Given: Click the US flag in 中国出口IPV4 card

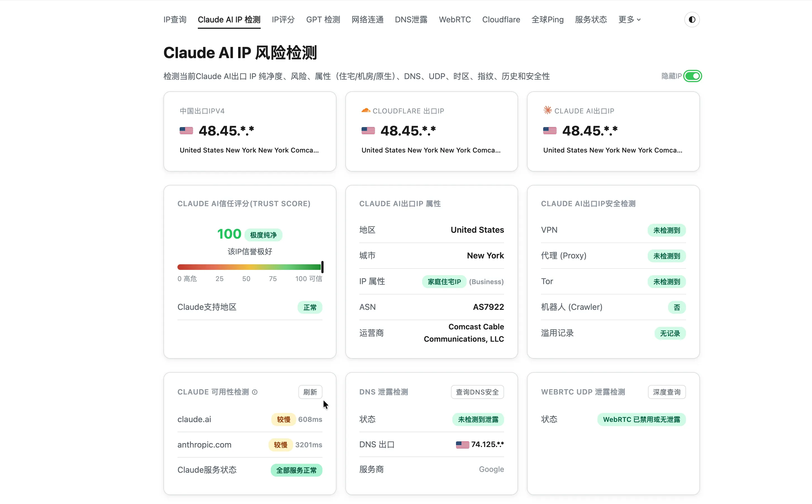Looking at the screenshot, I should [x=186, y=131].
